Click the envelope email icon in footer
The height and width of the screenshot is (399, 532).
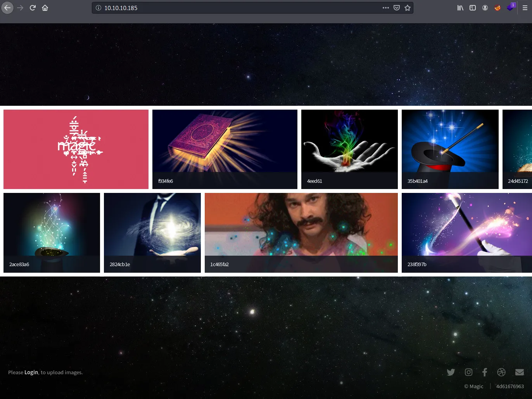[x=520, y=372]
